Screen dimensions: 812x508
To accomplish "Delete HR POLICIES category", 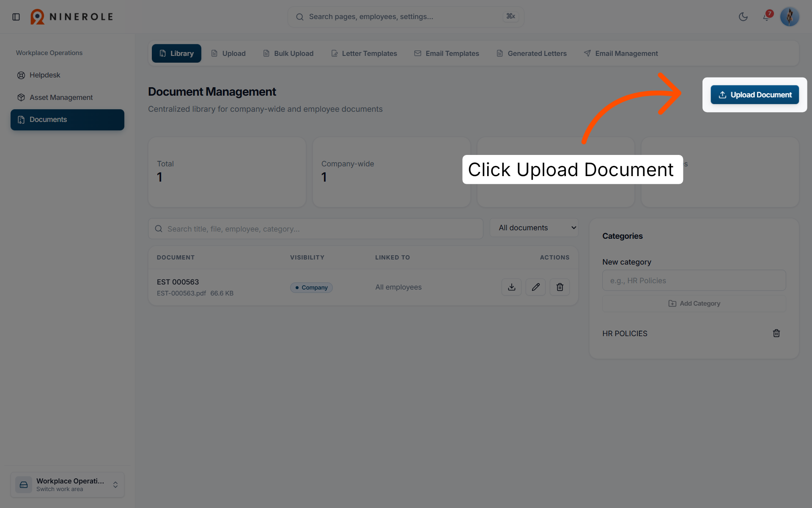I will [776, 333].
